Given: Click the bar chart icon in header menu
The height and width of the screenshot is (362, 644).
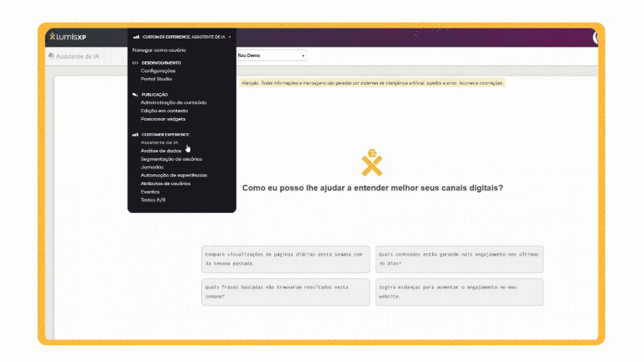Looking at the screenshot, I should pos(136,37).
